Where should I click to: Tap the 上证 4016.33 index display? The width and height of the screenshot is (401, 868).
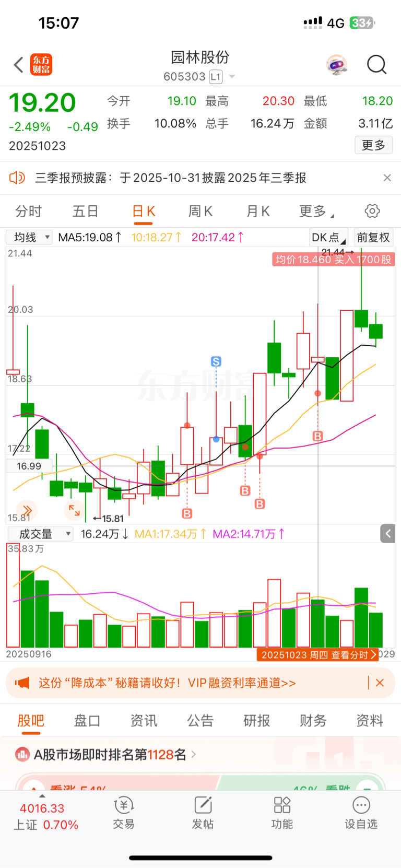click(46, 817)
